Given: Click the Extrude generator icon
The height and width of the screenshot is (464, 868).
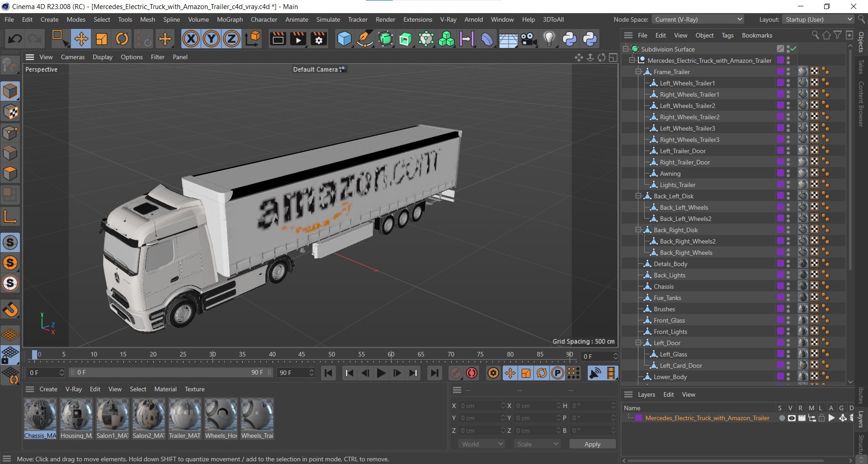Looking at the screenshot, I should (x=406, y=39).
